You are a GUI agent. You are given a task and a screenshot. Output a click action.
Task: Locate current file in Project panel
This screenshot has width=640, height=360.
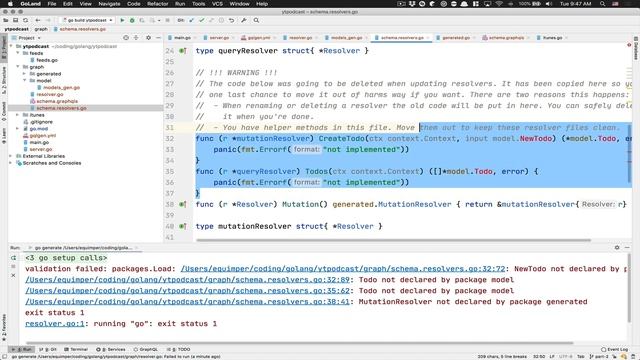point(126,38)
